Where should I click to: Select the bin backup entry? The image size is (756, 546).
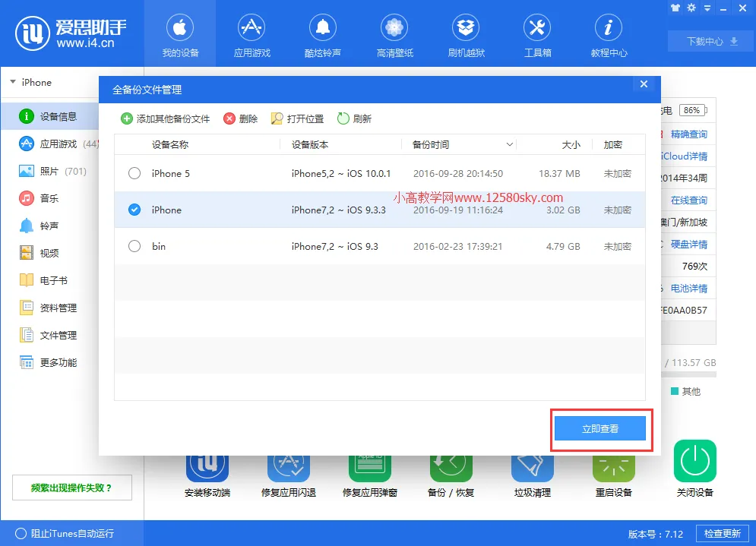tap(134, 246)
